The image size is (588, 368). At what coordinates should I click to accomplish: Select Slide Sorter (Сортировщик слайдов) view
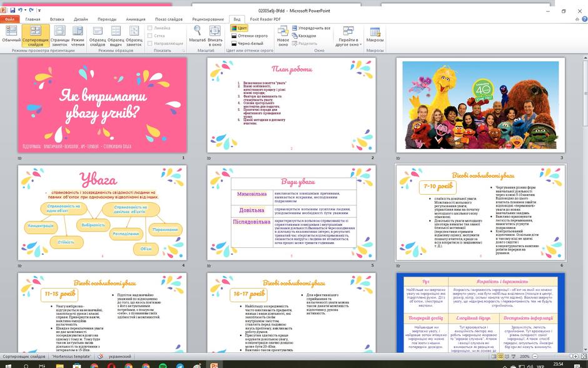click(36, 36)
